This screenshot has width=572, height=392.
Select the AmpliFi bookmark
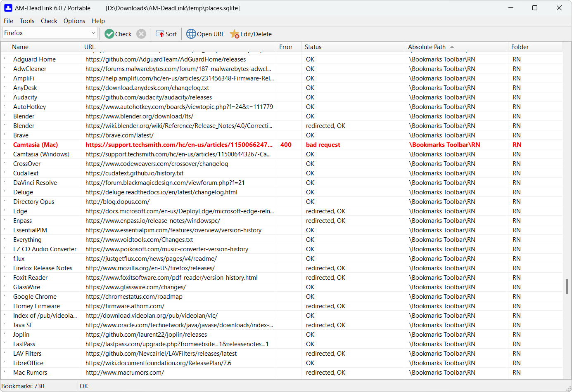coord(24,78)
